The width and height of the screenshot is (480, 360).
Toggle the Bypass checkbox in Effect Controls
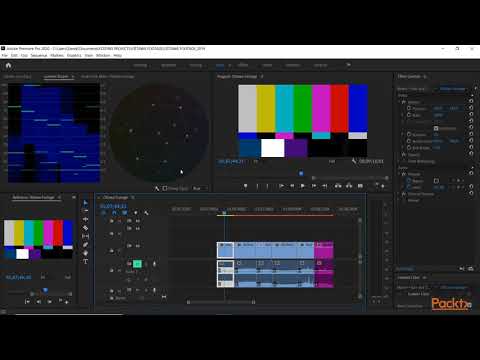tap(436, 181)
